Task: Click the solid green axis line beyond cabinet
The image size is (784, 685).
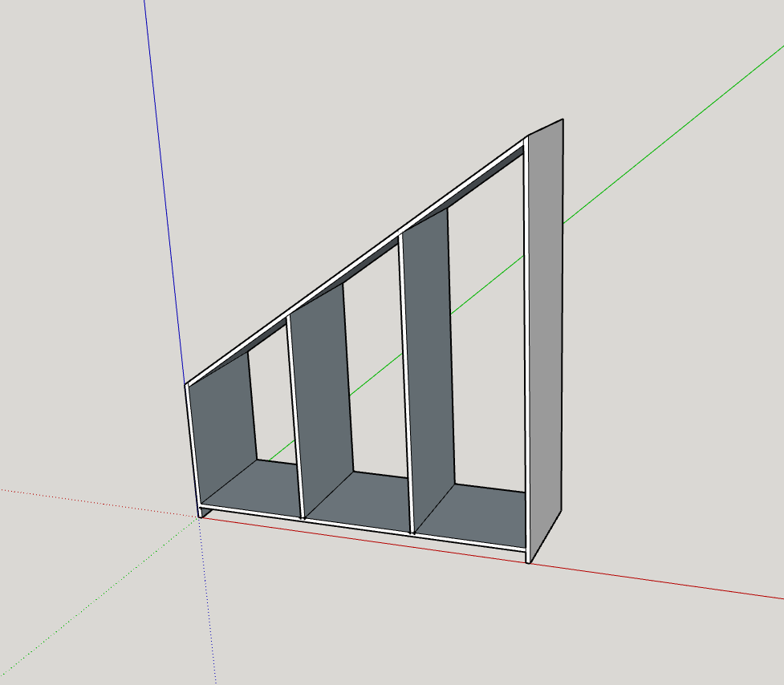Action: pyautogui.click(x=672, y=134)
